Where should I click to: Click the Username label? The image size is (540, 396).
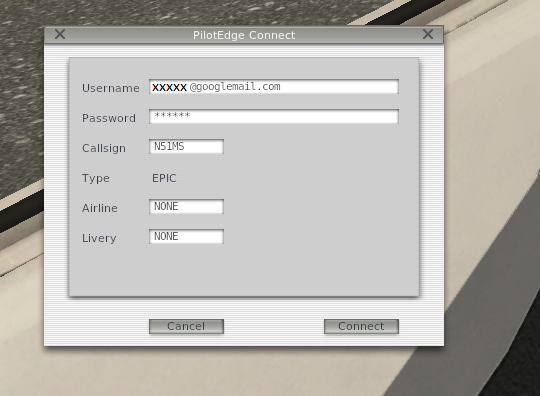click(111, 88)
